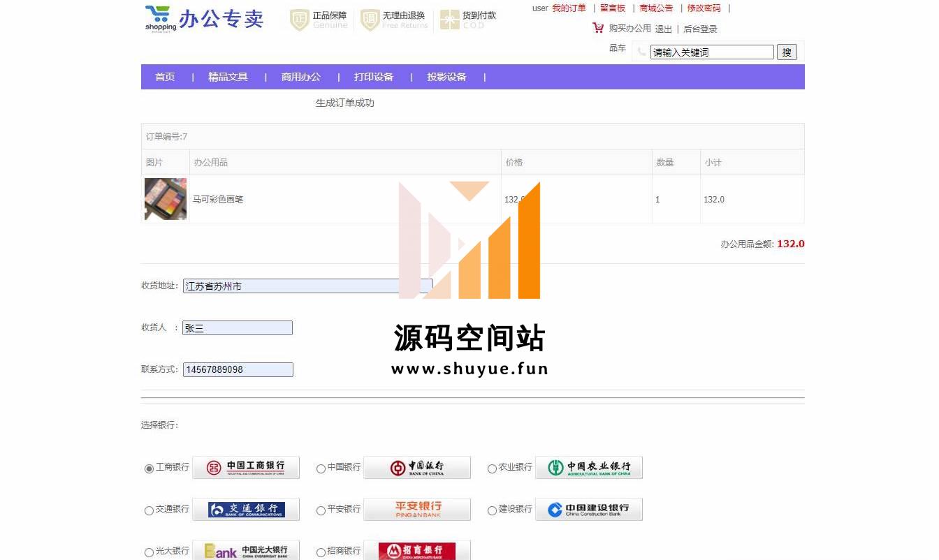Open 我的订单 link

569,8
